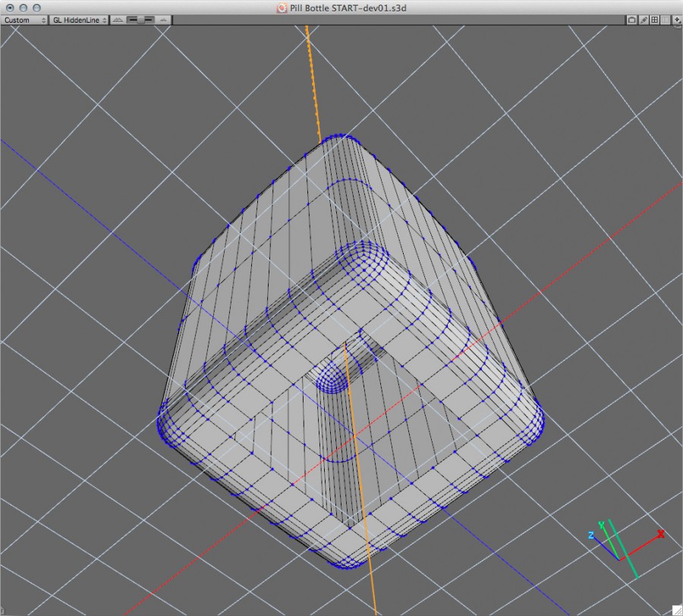Click the camera view icon top-right

631,20
